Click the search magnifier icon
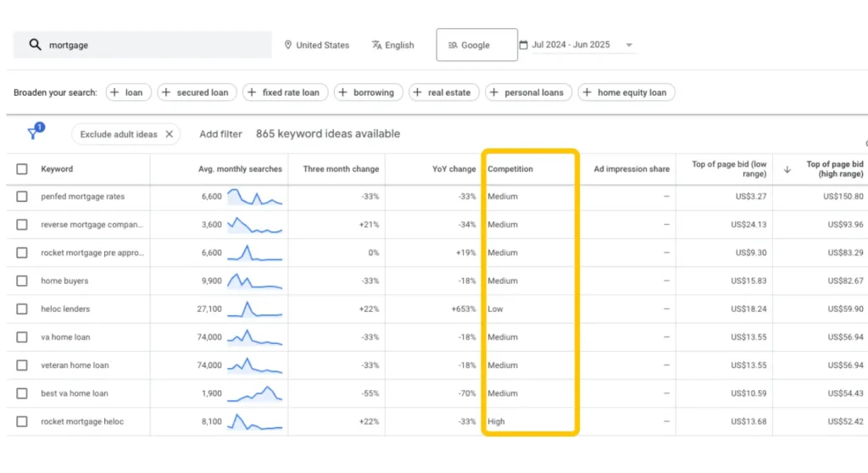The width and height of the screenshot is (868, 473). click(35, 44)
